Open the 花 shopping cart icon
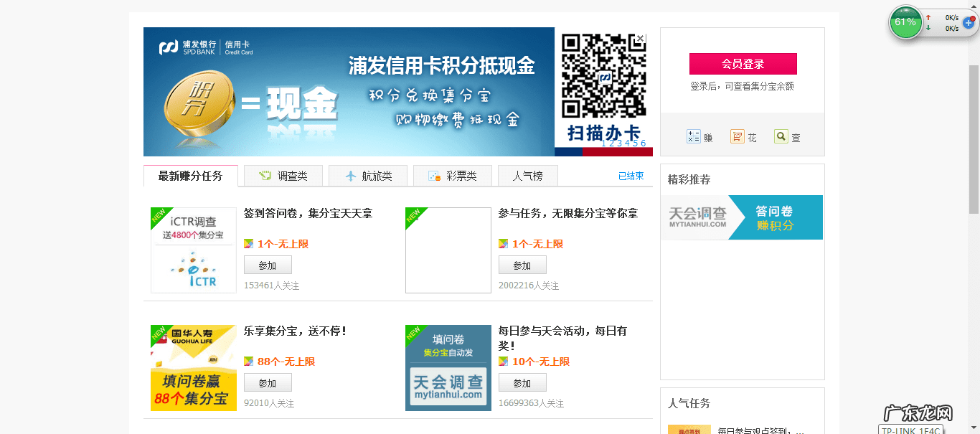Viewport: 980px width, 434px height. click(x=737, y=136)
